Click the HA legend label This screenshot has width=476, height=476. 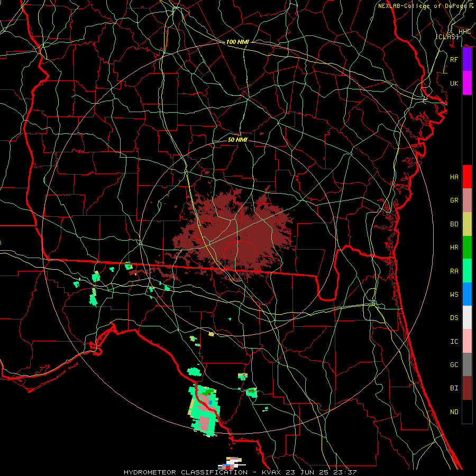coord(454,177)
